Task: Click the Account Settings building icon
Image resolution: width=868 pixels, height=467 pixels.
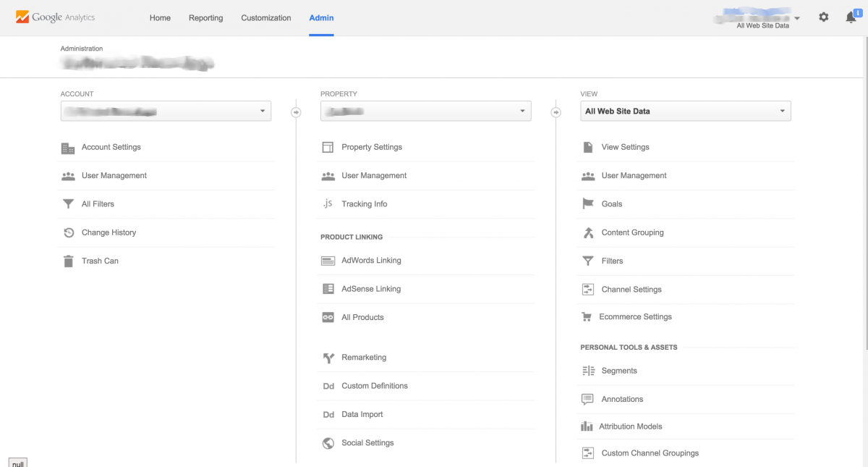Action: [68, 148]
